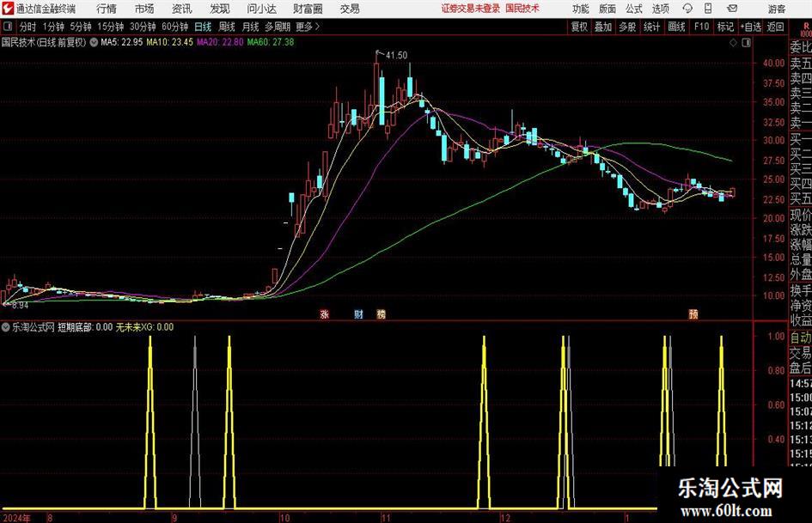
Task: Open the 行情 menu
Action: [x=107, y=9]
